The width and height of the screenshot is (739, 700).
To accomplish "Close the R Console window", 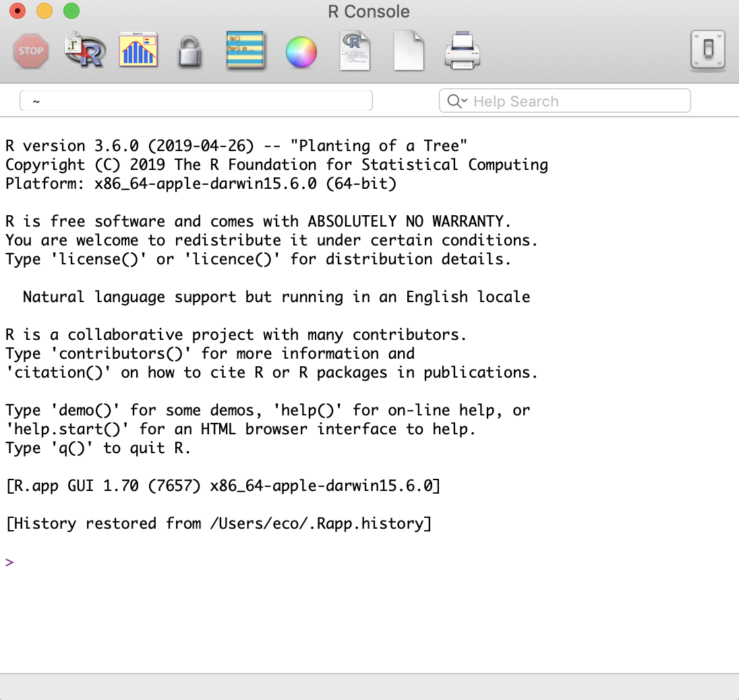I will tap(18, 11).
